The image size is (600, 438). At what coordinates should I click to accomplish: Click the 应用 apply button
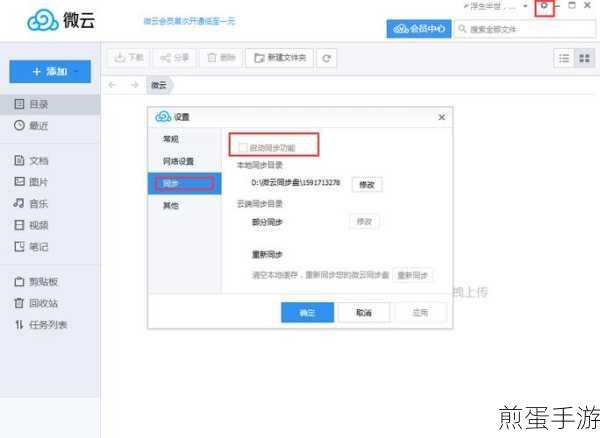point(420,313)
